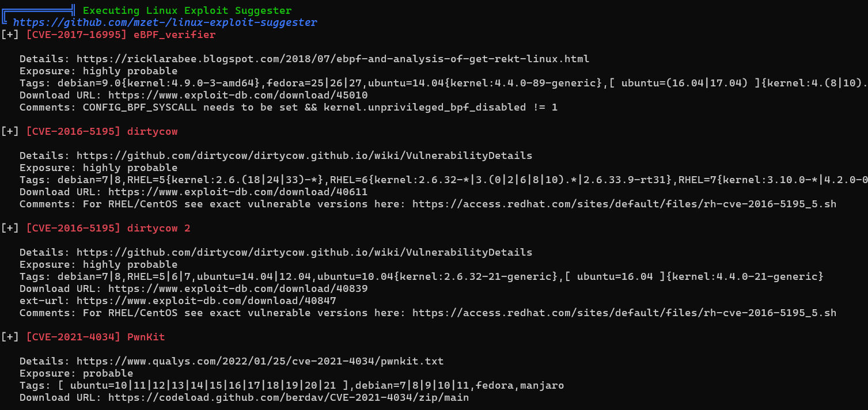Open the redhat rh-cve-2016-5195_5.sh link under dirtycow 2

click(624, 313)
